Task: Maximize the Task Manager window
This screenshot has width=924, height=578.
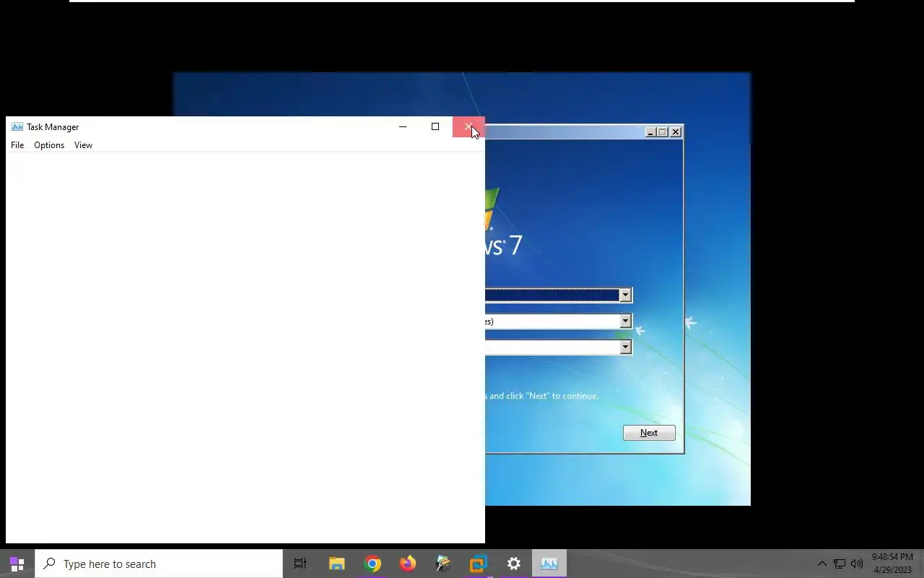Action: (x=435, y=126)
